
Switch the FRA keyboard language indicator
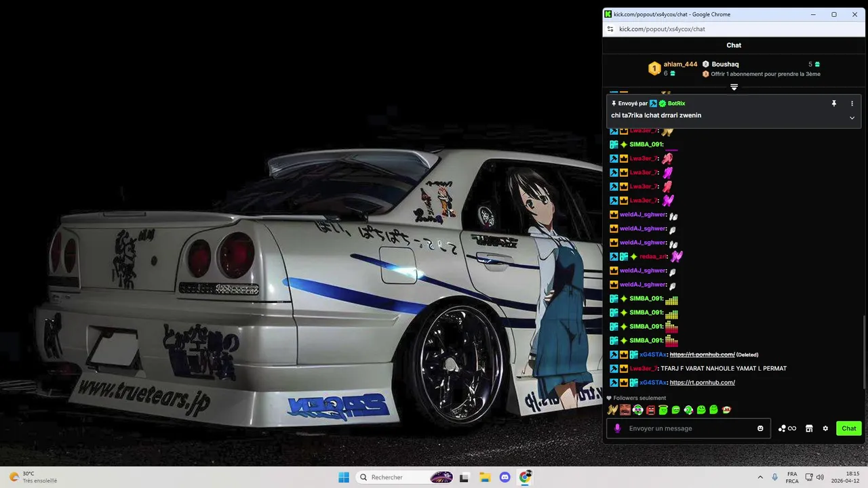pyautogui.click(x=792, y=477)
